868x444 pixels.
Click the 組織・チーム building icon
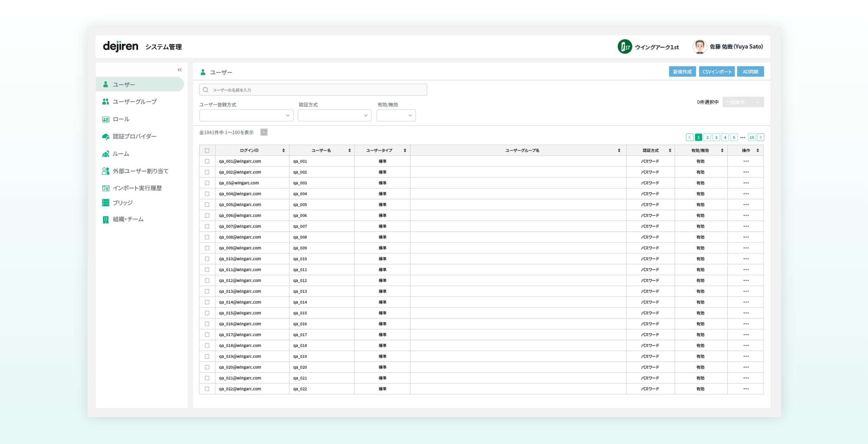(x=105, y=220)
